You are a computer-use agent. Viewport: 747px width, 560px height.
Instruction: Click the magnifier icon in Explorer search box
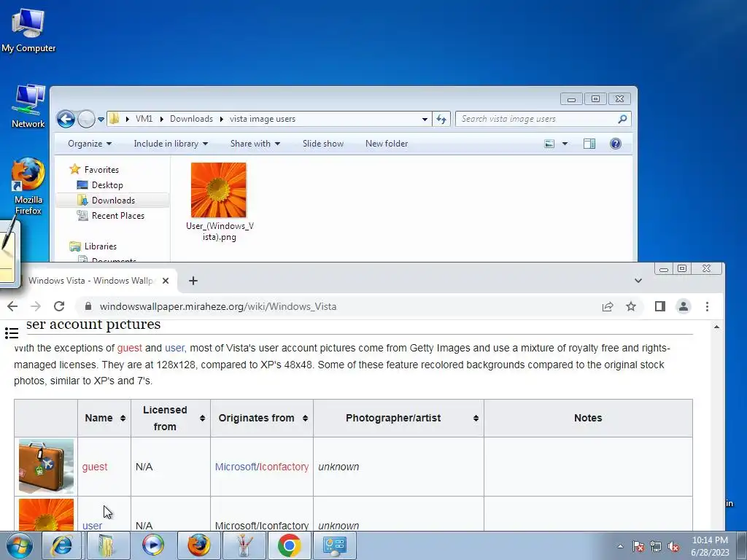(622, 119)
